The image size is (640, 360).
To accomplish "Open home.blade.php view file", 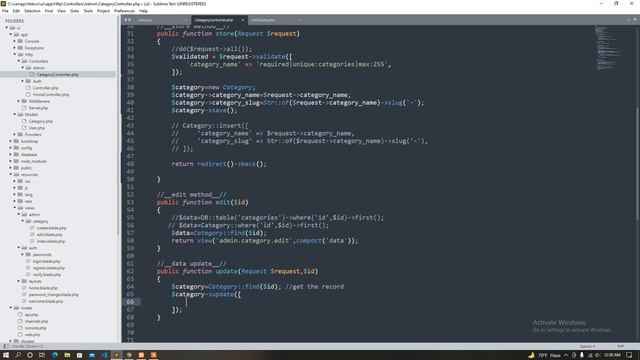I will click(43, 288).
